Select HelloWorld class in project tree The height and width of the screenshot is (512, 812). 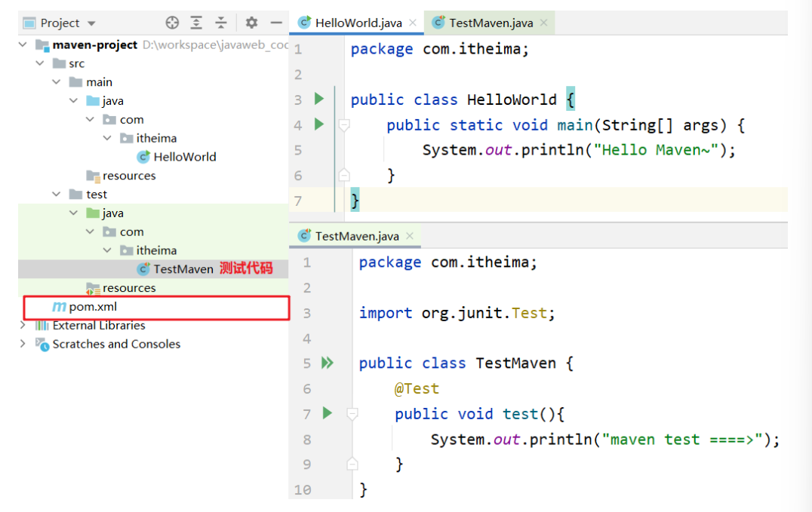click(185, 157)
